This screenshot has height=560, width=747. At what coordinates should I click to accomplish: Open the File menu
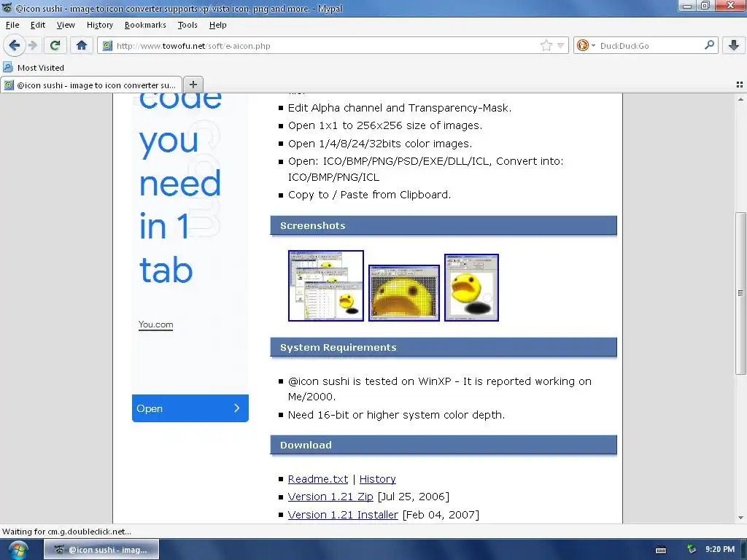tap(12, 25)
